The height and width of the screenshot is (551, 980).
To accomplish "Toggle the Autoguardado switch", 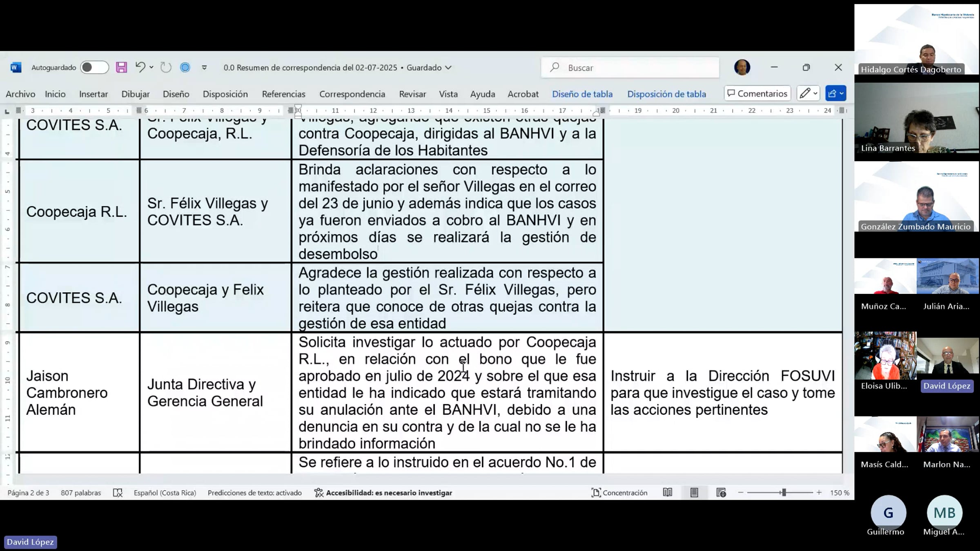I will pos(94,67).
